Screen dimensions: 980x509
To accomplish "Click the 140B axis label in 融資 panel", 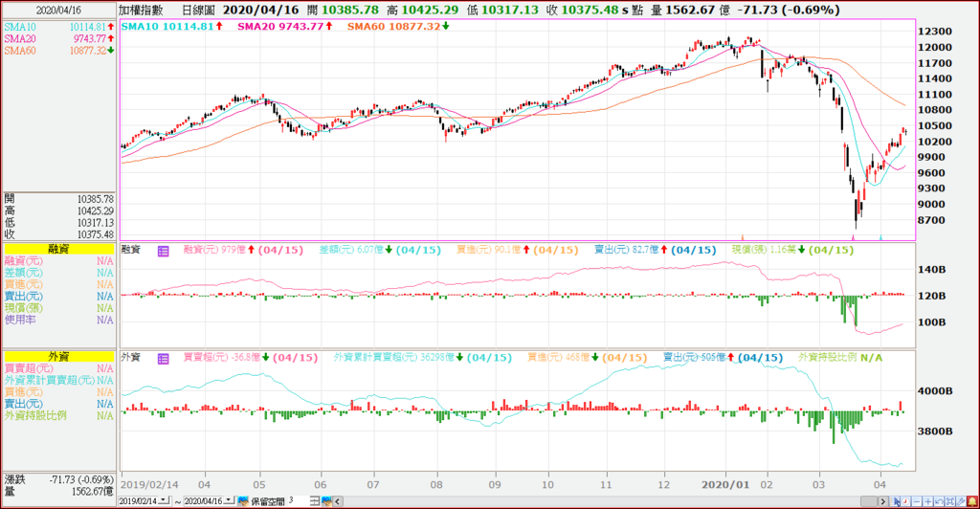I will [931, 270].
